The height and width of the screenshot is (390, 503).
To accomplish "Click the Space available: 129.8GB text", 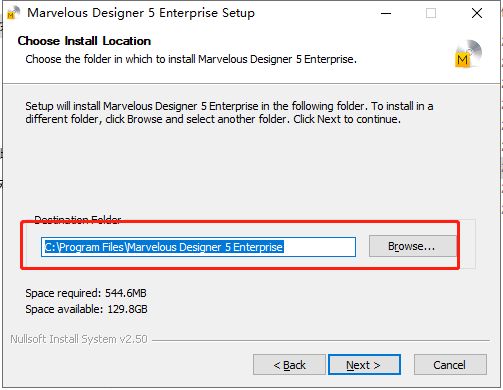I will (x=86, y=309).
